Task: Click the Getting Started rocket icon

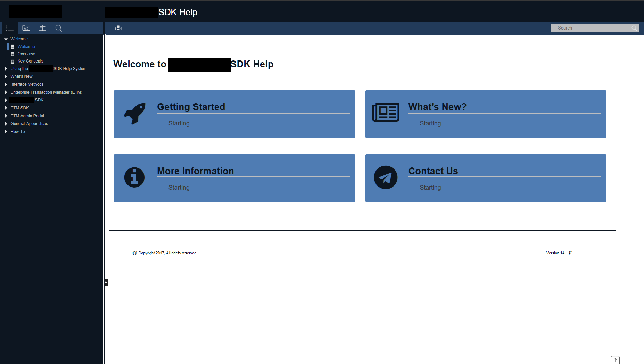Action: [x=135, y=114]
